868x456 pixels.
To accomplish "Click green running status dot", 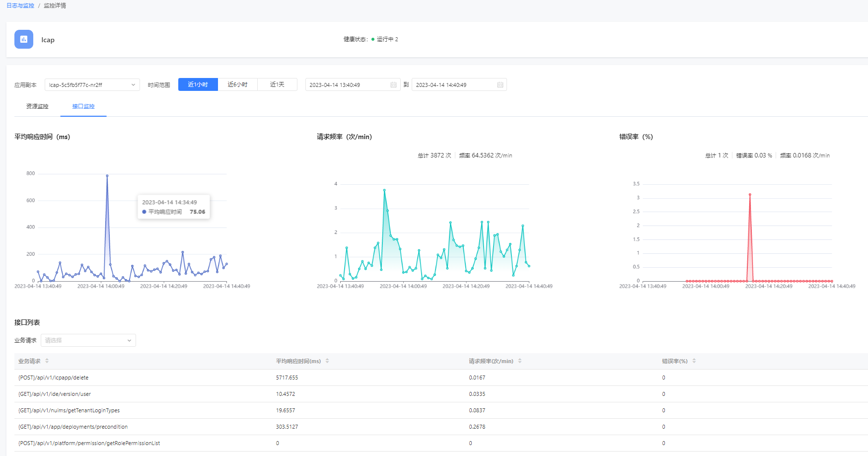I will (x=373, y=39).
